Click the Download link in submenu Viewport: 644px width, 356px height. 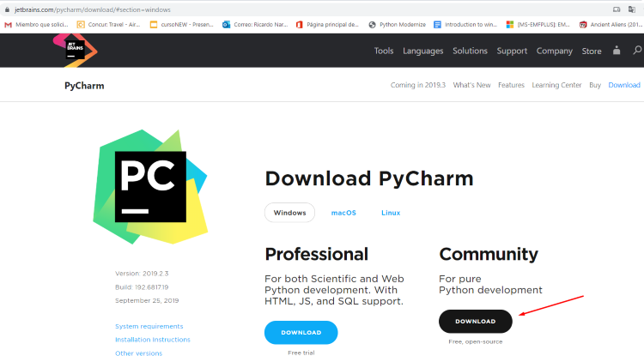[x=624, y=85]
